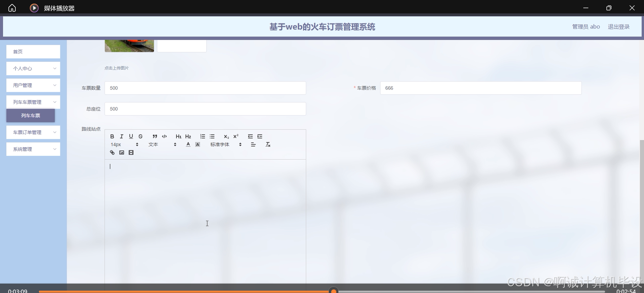Open the text background color picker
644x293 pixels.
tap(198, 144)
